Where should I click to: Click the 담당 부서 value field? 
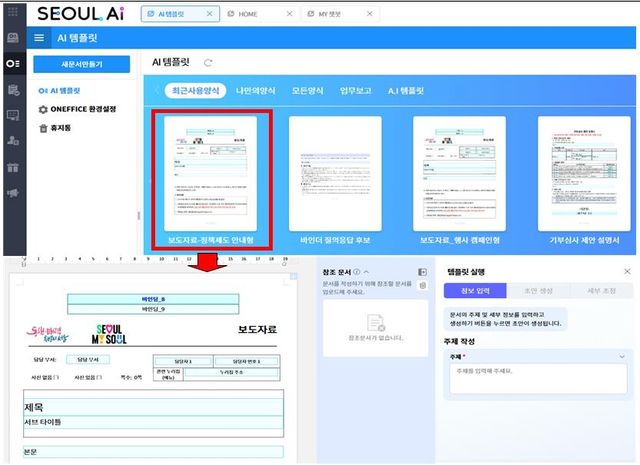[88, 359]
